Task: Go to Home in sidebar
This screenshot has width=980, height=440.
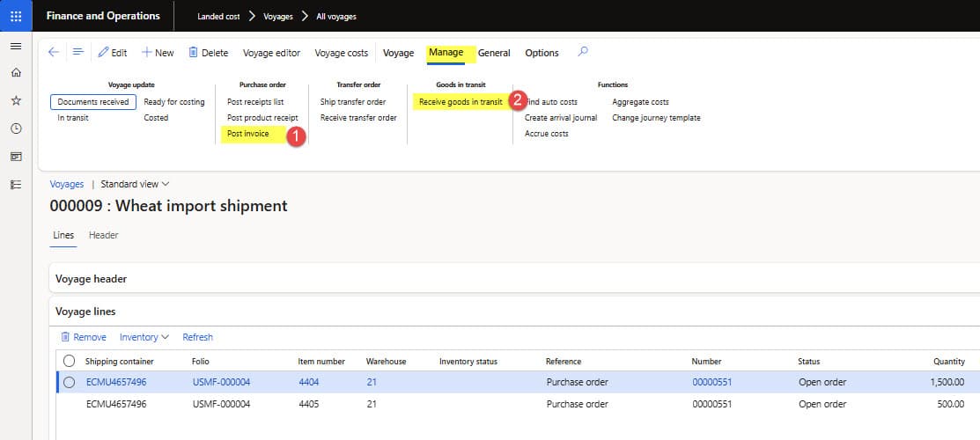Action: [16, 73]
